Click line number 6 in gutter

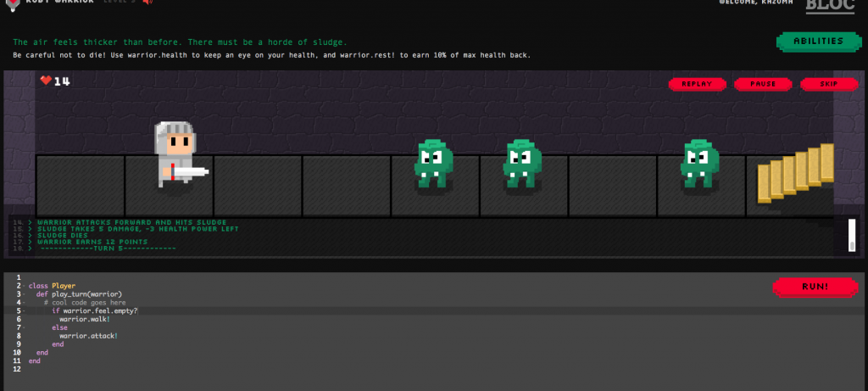(x=19, y=320)
